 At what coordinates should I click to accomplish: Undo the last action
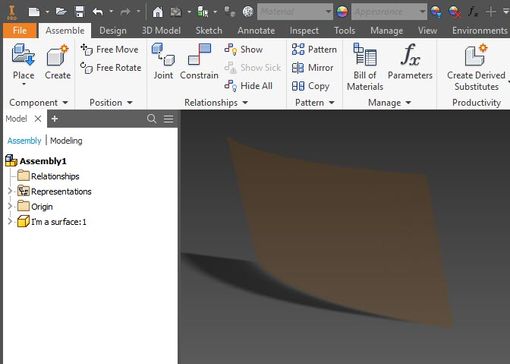tap(98, 12)
